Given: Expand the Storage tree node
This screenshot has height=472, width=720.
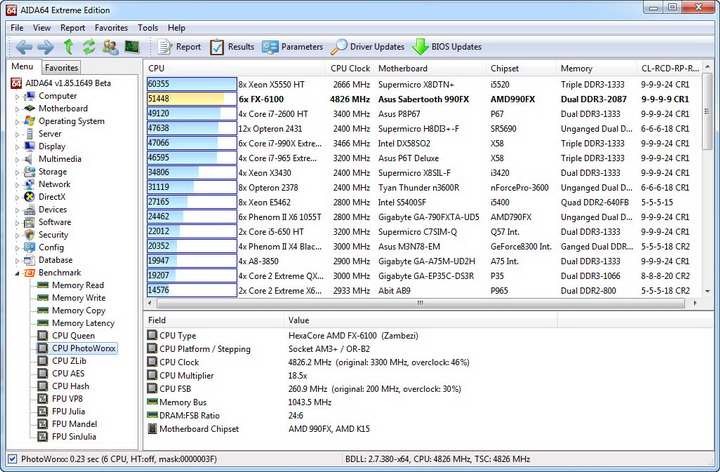Looking at the screenshot, I should tap(17, 172).
